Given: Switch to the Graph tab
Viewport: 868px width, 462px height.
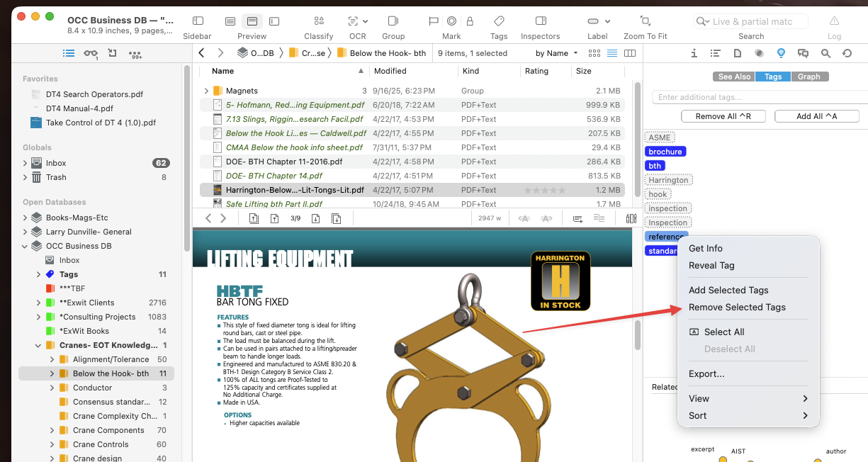Looking at the screenshot, I should pos(808,77).
